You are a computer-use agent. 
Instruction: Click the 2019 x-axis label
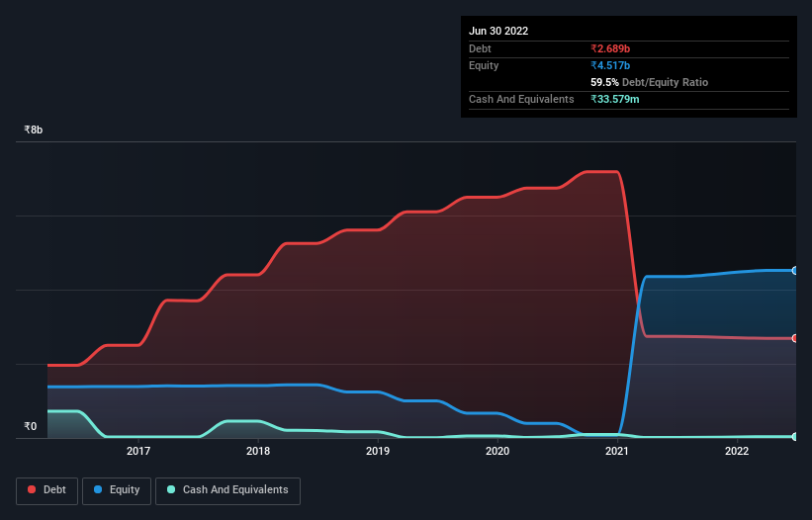(378, 451)
